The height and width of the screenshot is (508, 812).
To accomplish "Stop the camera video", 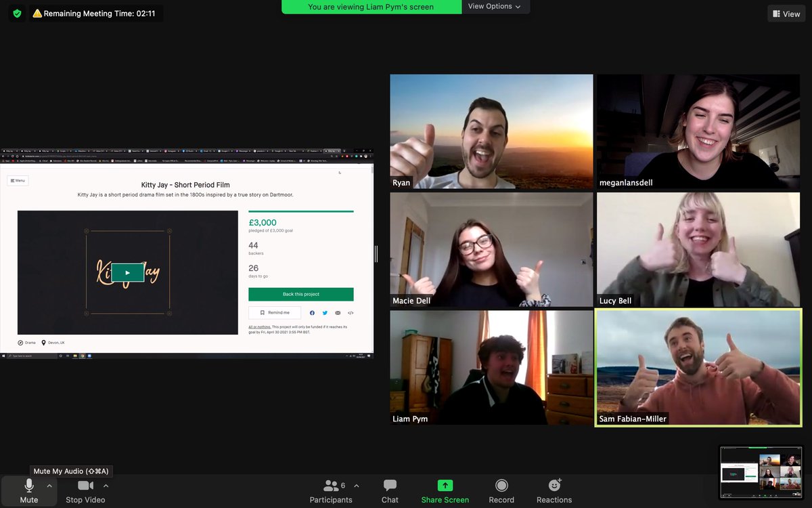I will coord(85,491).
